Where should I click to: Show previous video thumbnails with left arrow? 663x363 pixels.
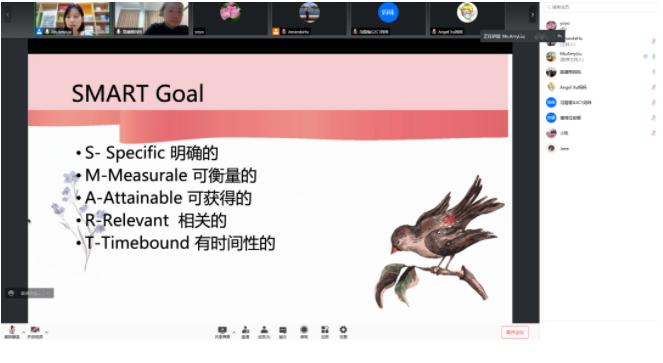click(8, 15)
